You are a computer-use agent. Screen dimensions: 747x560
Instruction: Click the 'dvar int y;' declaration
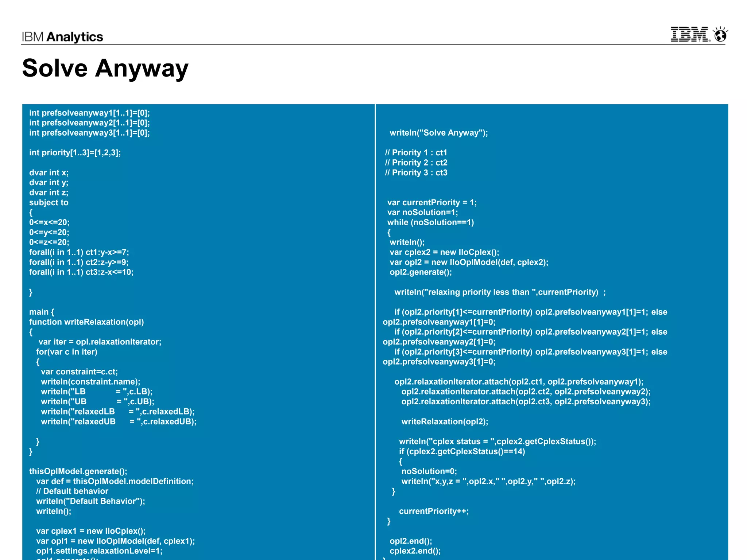49,183
